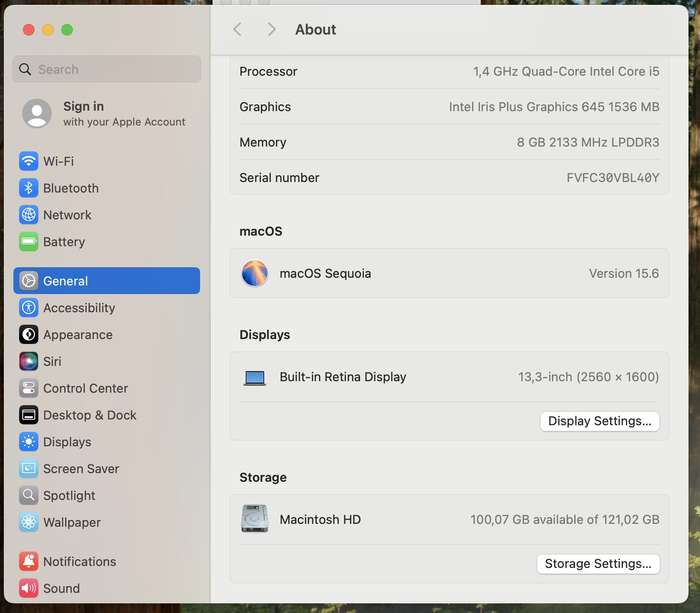
Task: Click '100,07 GB available of 121,02 GB'
Action: pyautogui.click(x=565, y=519)
